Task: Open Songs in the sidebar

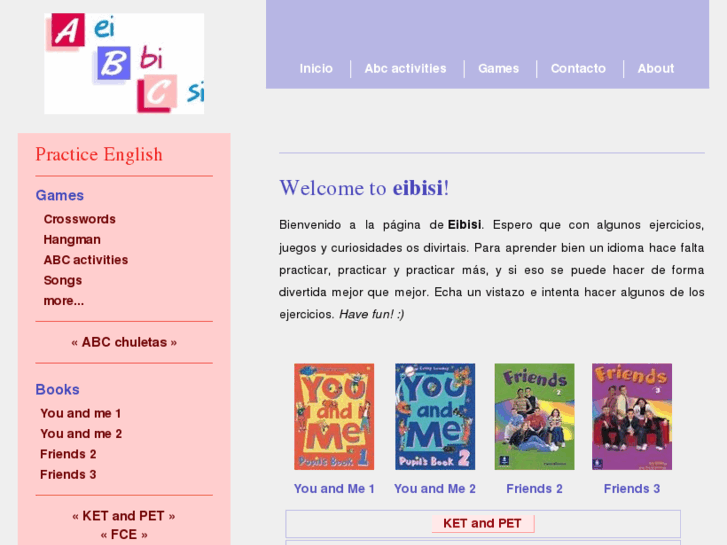Action: click(63, 280)
